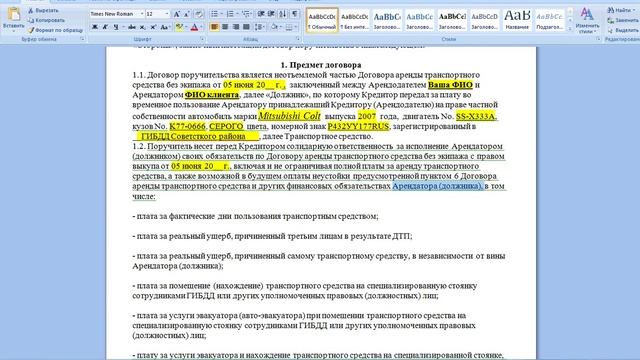Apply a bulleted list
Image resolution: width=640 pixels, height=360 pixels.
click(x=214, y=14)
